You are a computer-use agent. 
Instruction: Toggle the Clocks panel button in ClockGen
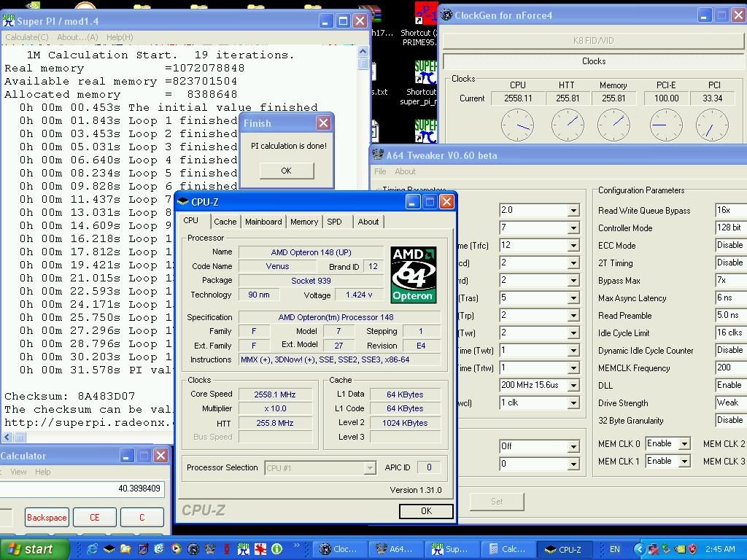[x=593, y=61]
